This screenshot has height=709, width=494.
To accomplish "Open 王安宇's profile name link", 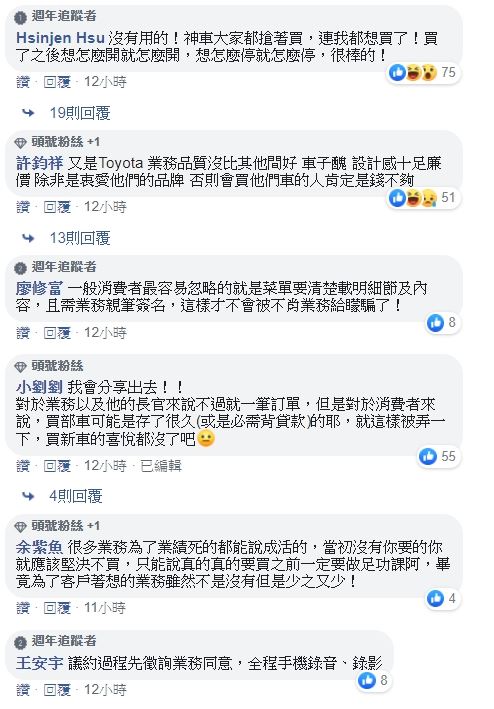I will coord(40,663).
